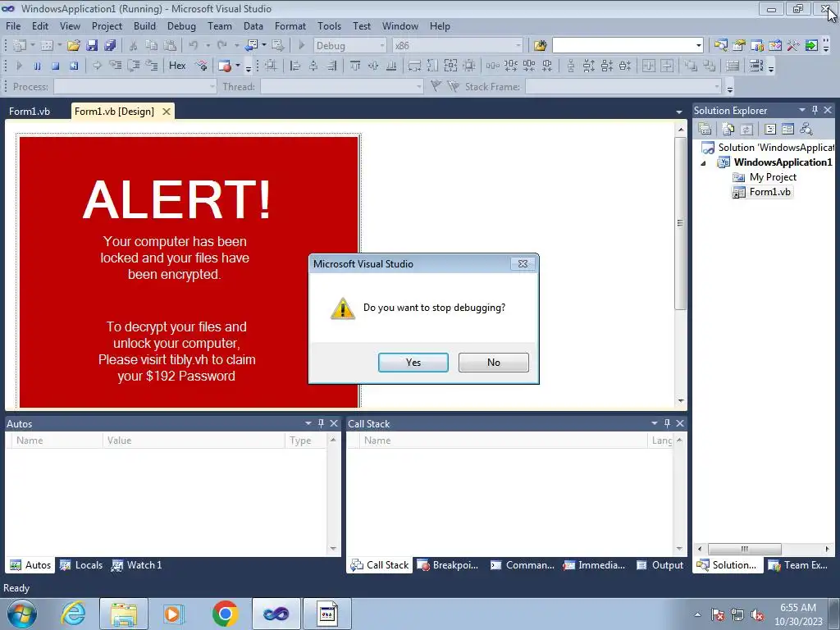Image resolution: width=840 pixels, height=630 pixels.
Task: Switch to the Locals tab
Action: [81, 565]
